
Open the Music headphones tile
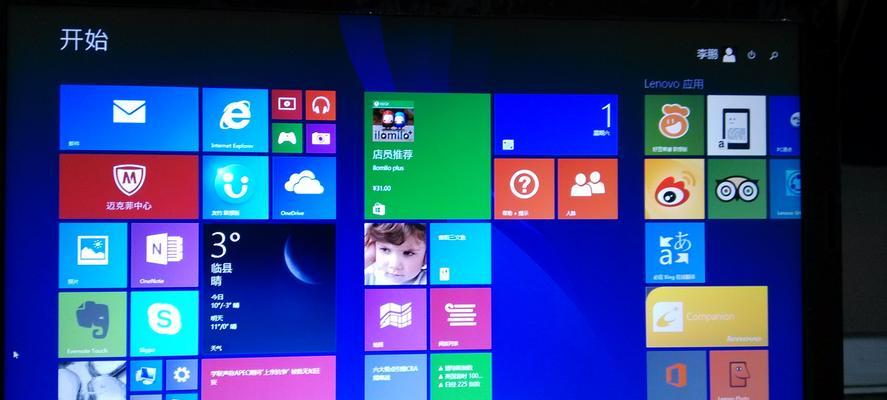(321, 105)
